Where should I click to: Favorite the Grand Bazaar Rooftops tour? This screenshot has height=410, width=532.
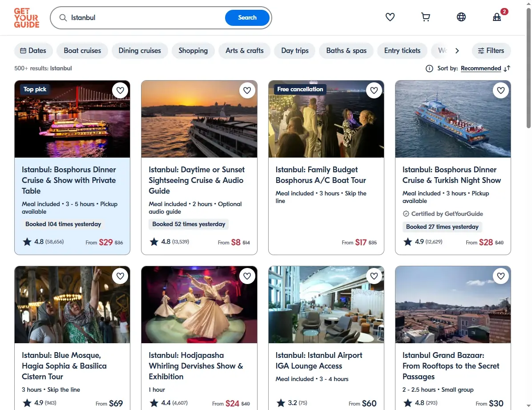point(501,276)
